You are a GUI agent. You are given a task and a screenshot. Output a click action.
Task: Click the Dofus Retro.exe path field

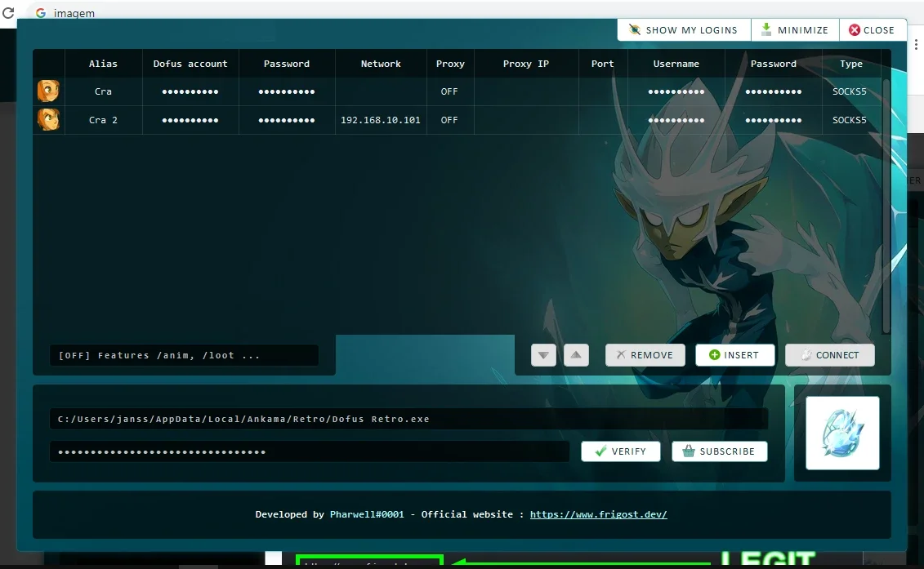tap(409, 419)
